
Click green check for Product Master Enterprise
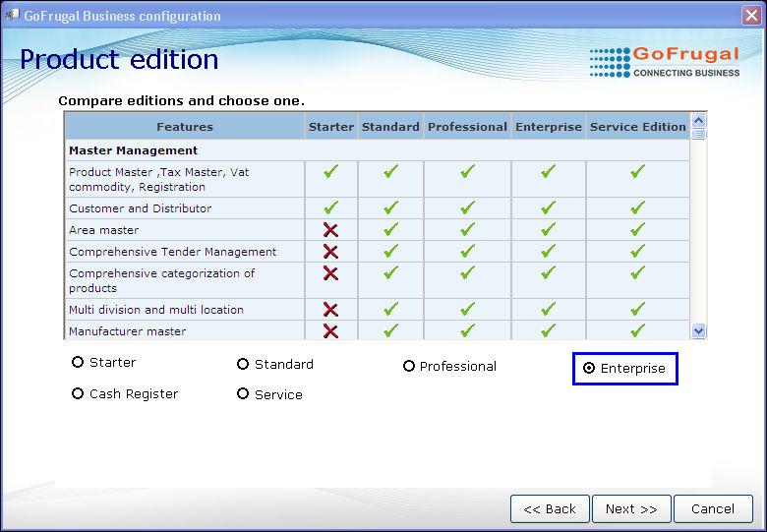tap(549, 171)
